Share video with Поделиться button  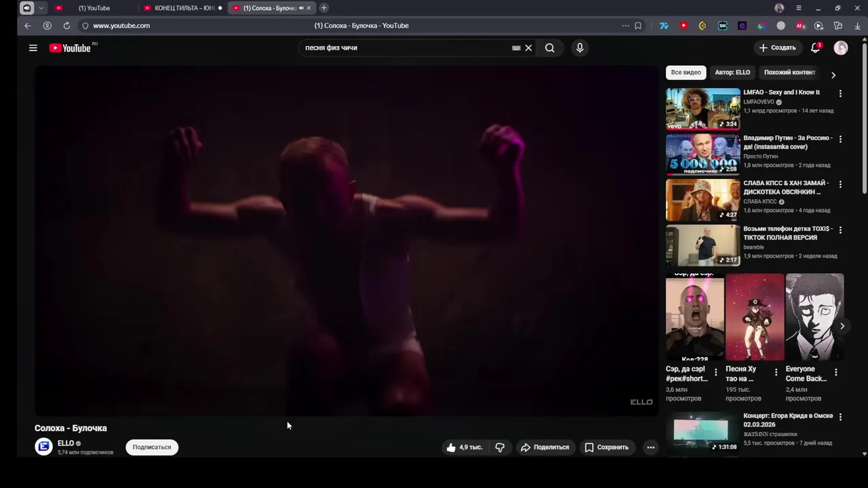(545, 447)
